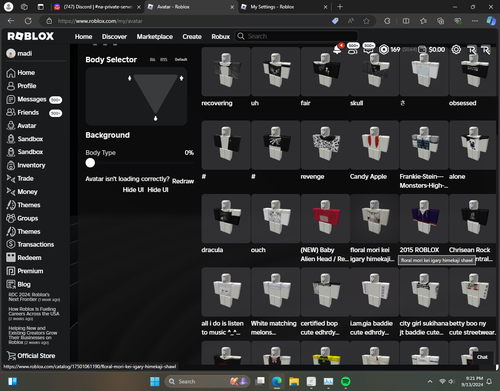Click the madi username link
The width and height of the screenshot is (500, 391).
[25, 54]
